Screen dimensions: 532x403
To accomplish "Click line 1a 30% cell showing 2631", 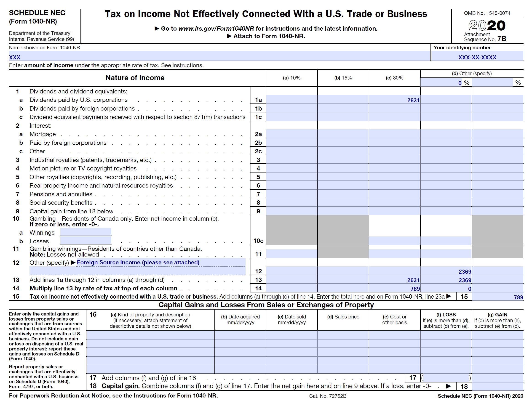I will [x=395, y=100].
